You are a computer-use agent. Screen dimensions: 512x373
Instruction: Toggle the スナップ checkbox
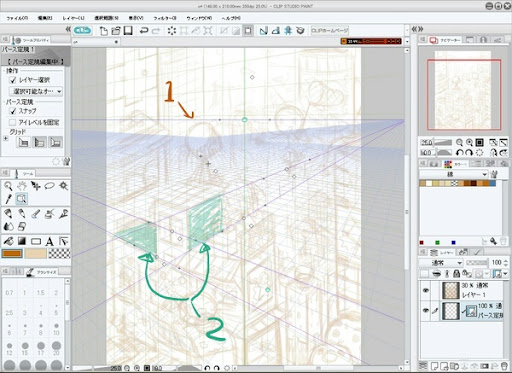tap(13, 111)
